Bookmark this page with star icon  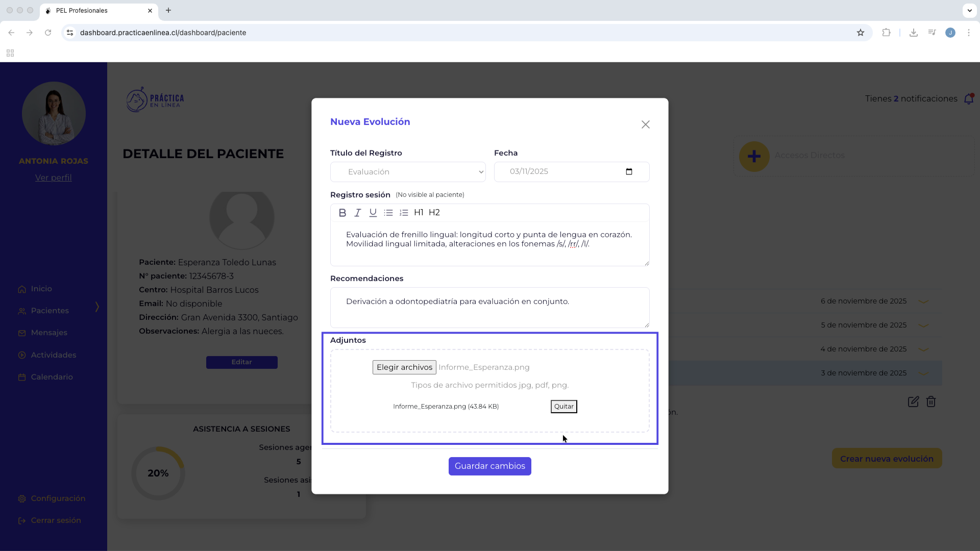[x=861, y=33]
